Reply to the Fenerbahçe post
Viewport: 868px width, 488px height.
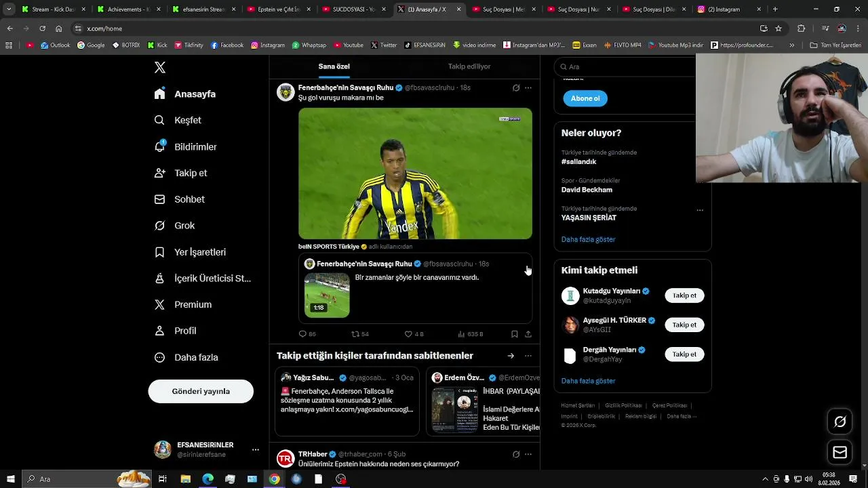click(x=307, y=334)
